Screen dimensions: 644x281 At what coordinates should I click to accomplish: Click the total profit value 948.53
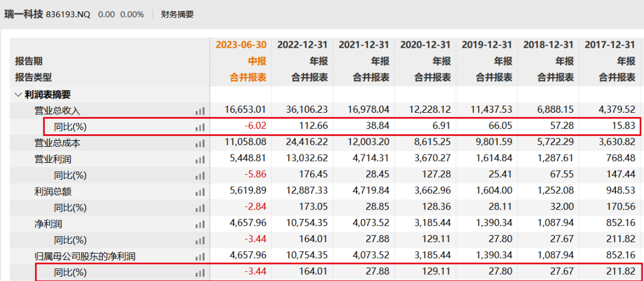point(622,191)
